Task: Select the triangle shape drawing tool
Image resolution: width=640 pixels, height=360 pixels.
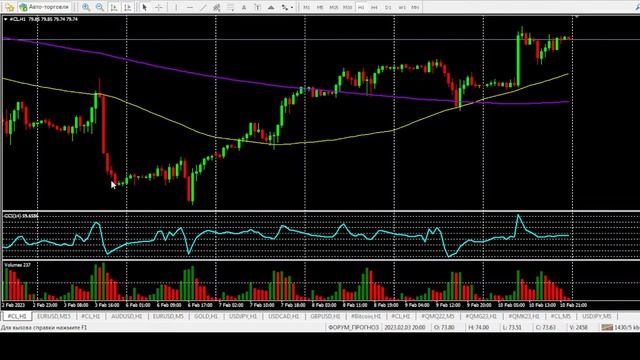Action: (271, 7)
